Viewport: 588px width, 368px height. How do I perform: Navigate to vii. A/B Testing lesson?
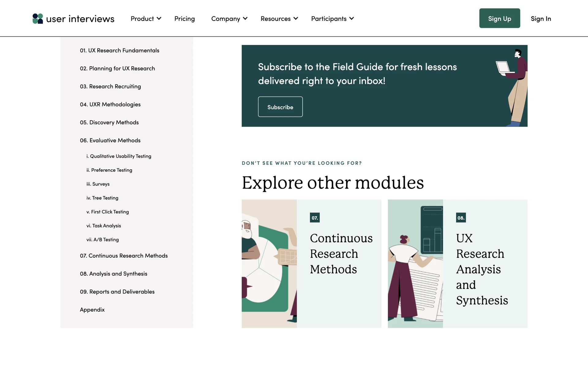point(103,240)
